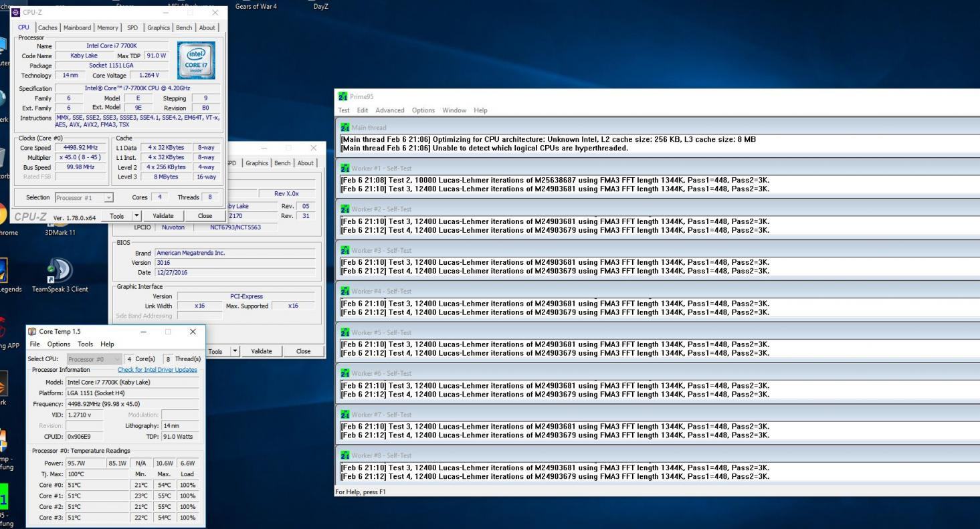
Task: Open the Options menu in Prime95
Action: (x=423, y=110)
